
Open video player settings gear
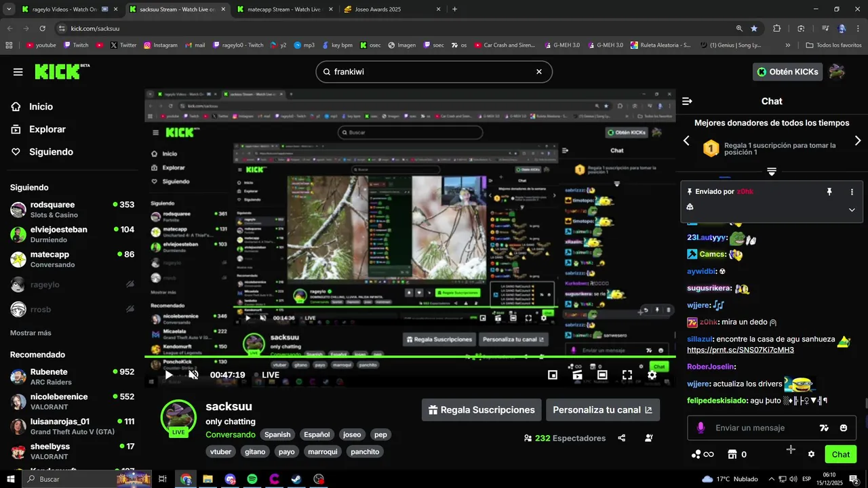pyautogui.click(x=652, y=375)
